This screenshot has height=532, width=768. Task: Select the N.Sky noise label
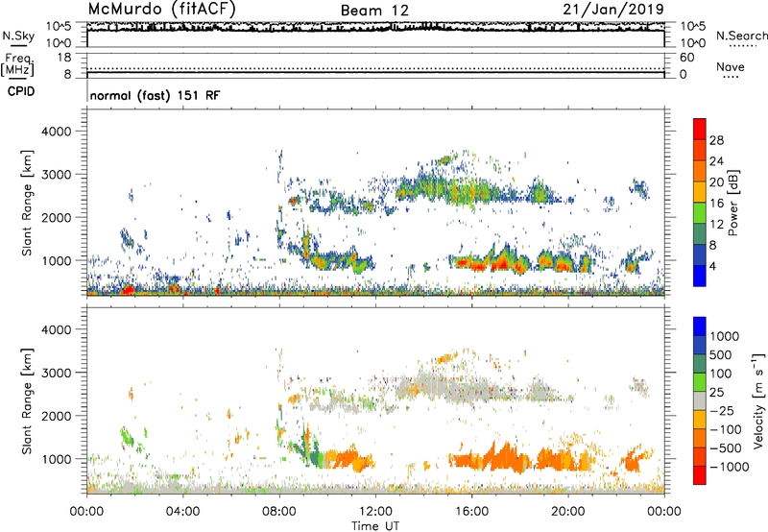click(x=18, y=36)
